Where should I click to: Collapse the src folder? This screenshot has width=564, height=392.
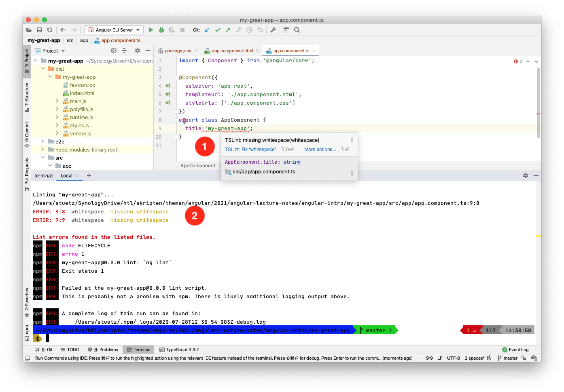click(42, 158)
